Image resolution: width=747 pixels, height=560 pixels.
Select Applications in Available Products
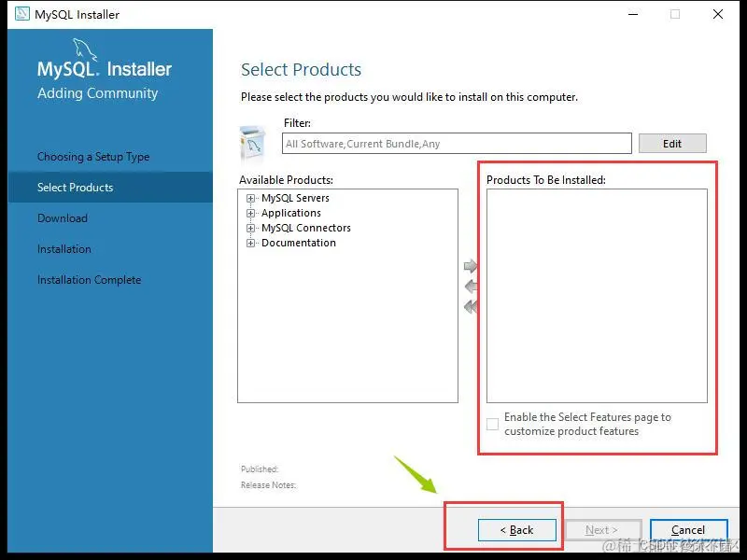291,213
